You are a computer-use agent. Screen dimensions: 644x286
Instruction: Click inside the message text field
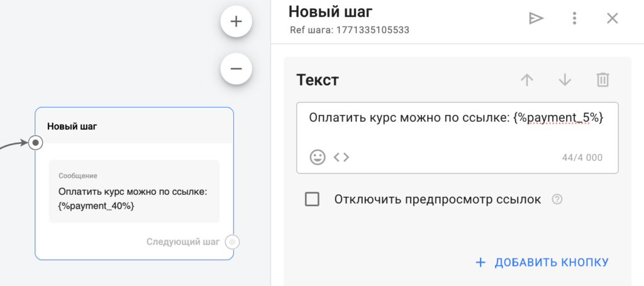coord(456,126)
